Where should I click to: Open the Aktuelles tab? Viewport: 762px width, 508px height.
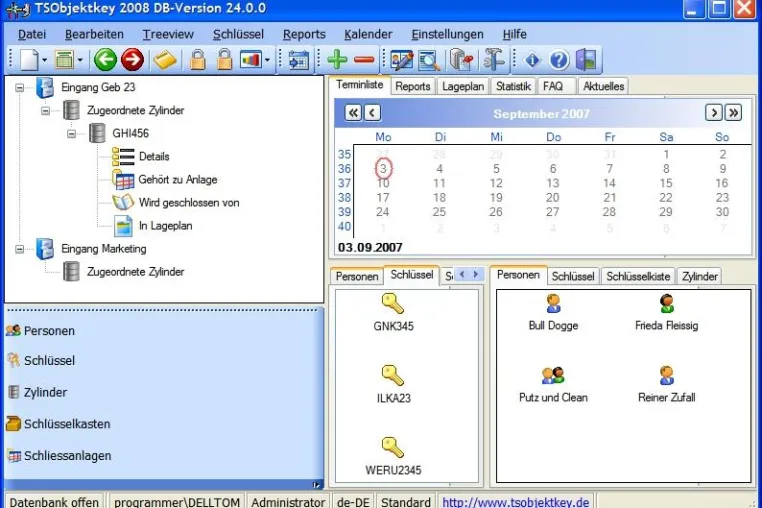click(603, 86)
